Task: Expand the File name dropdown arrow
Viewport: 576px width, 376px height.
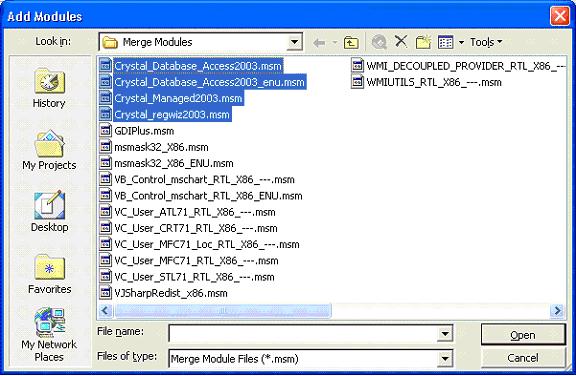Action: tap(444, 334)
